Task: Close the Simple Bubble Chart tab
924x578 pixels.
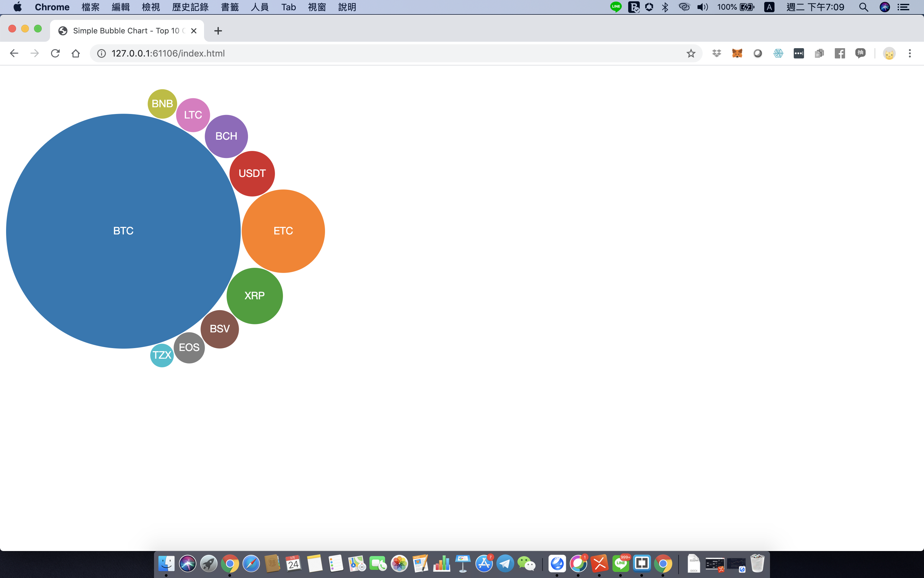Action: tap(193, 31)
